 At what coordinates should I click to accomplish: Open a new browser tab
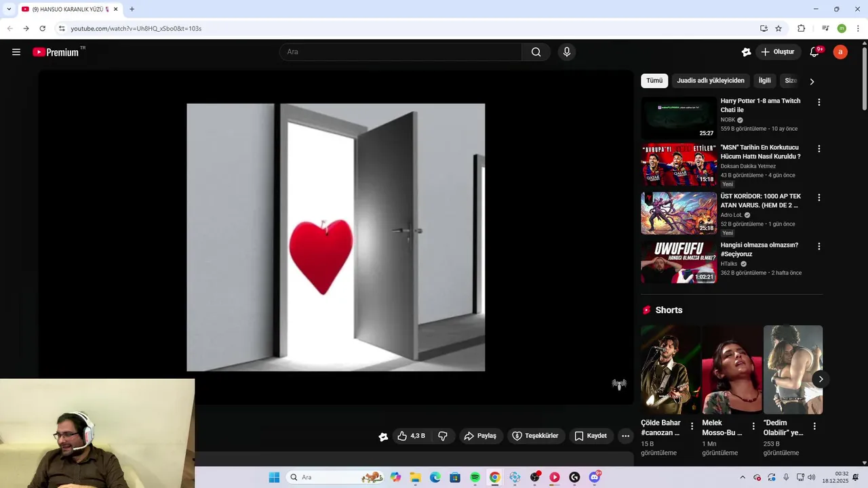132,9
